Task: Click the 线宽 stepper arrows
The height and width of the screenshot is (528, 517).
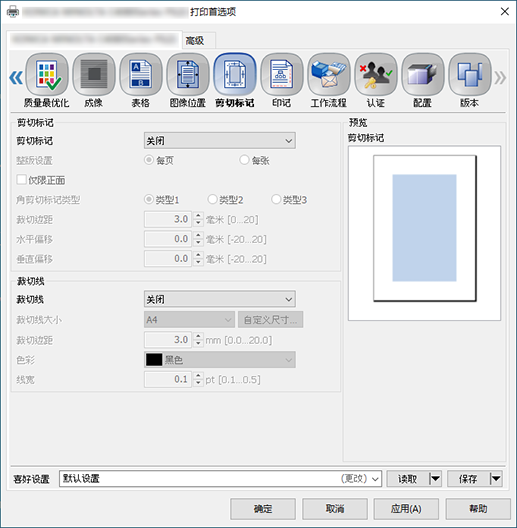Action: tap(198, 379)
